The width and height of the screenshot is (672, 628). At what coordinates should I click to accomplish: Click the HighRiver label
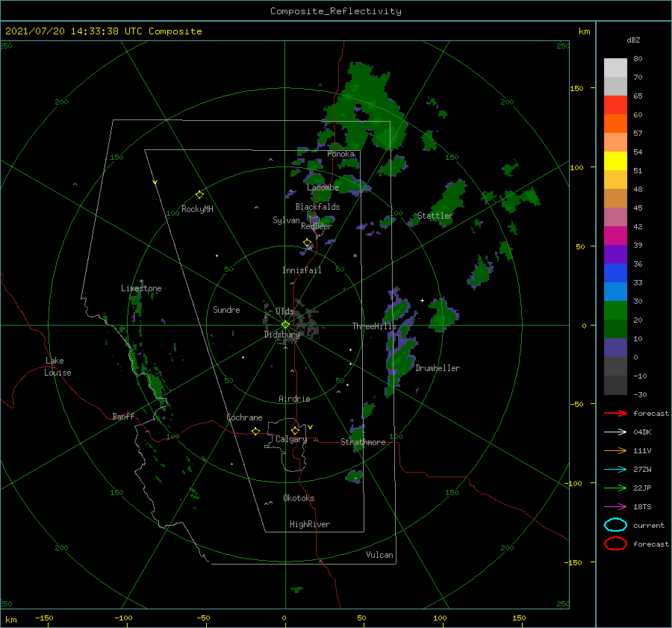pyautogui.click(x=310, y=524)
